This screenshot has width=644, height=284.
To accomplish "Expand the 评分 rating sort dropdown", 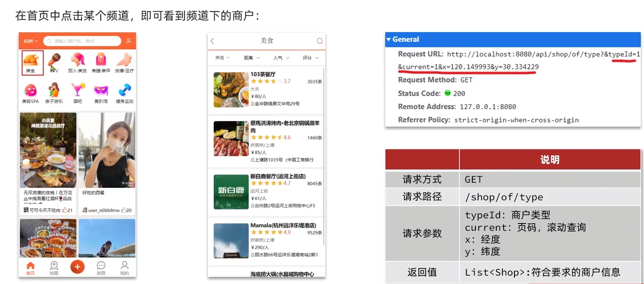I will pos(311,58).
